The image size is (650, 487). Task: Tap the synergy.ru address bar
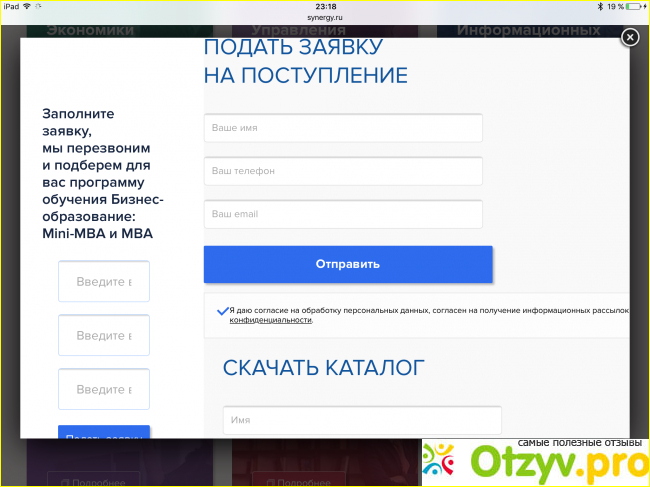pos(325,17)
